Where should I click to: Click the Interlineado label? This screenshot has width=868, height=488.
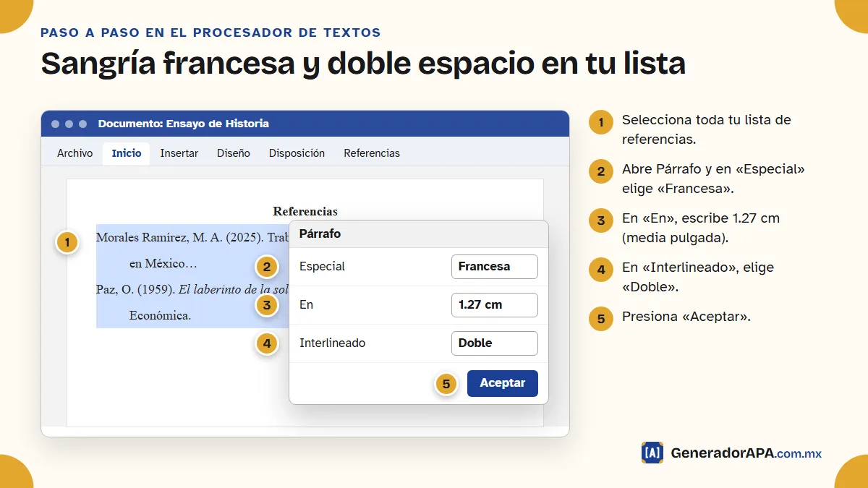click(333, 343)
